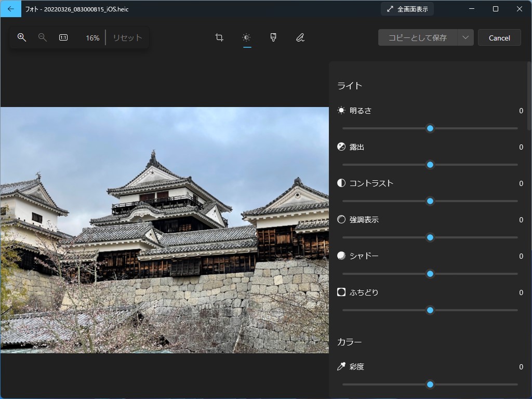
Task: Expand the save options dropdown arrow
Action: 465,37
